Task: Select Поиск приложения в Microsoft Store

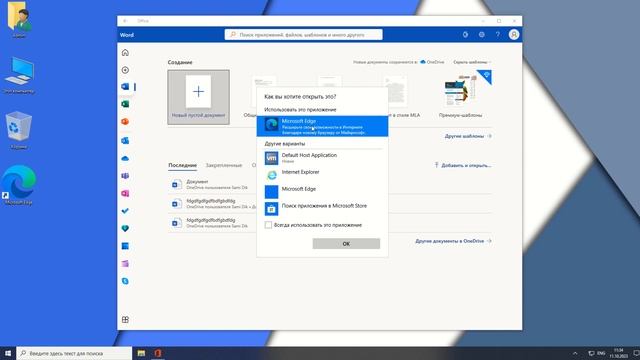Action: pos(322,209)
